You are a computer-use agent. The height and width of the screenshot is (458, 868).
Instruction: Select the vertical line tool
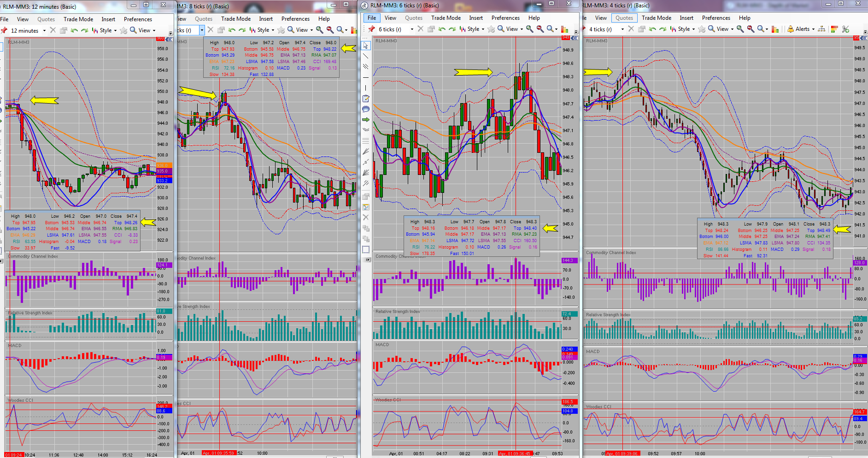click(366, 87)
